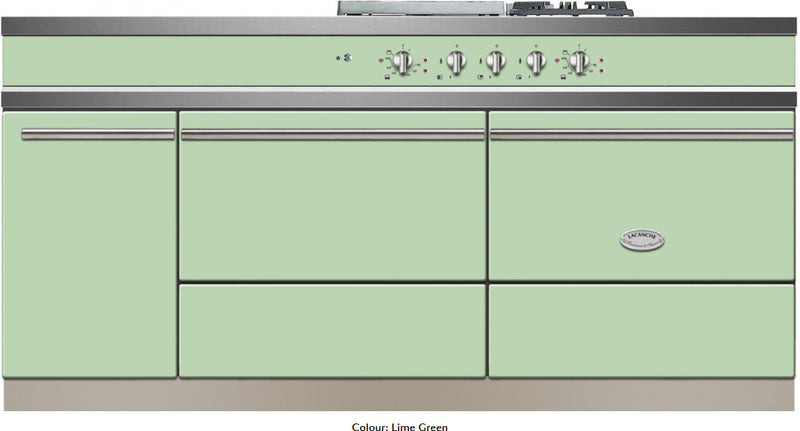Click the bottom middle storage drawer
The width and height of the screenshot is (800, 431).
click(332, 331)
